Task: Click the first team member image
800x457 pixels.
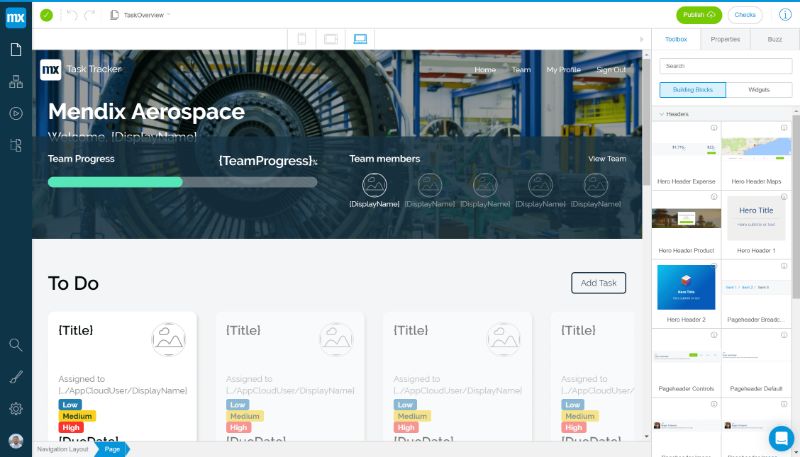Action: click(374, 185)
